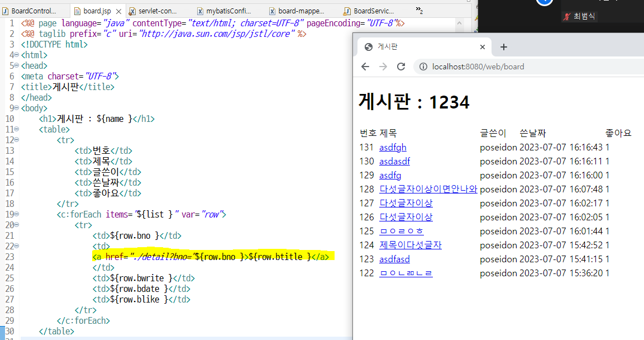Screen dimensions: 644x340
Task: Open the asdfg post link
Action: pos(390,175)
